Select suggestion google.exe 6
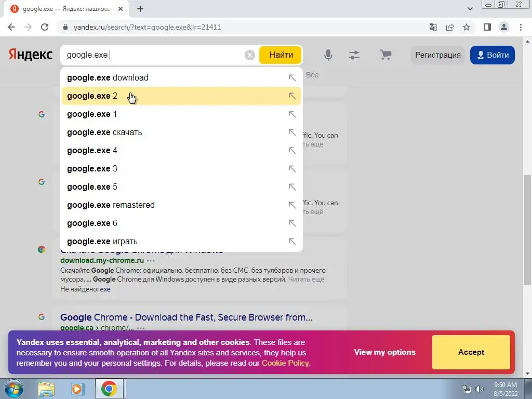The height and width of the screenshot is (399, 532). tap(181, 223)
